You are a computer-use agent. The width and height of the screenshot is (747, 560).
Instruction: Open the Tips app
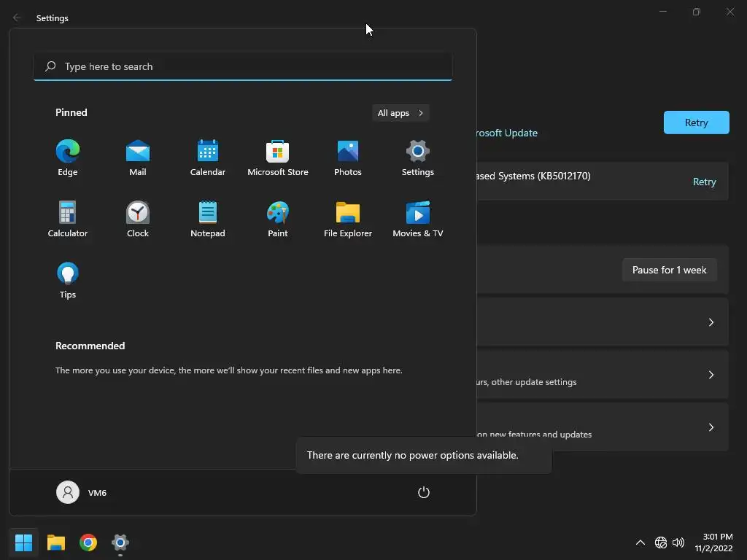pos(68,281)
